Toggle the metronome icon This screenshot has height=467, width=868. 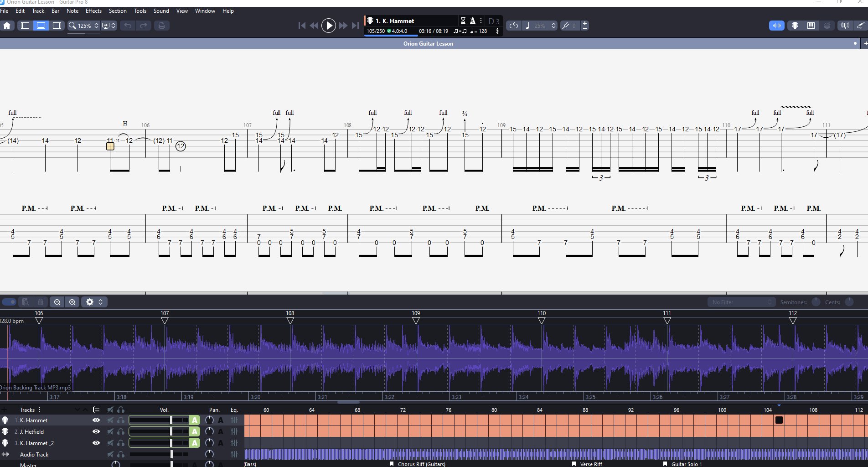pyautogui.click(x=473, y=21)
